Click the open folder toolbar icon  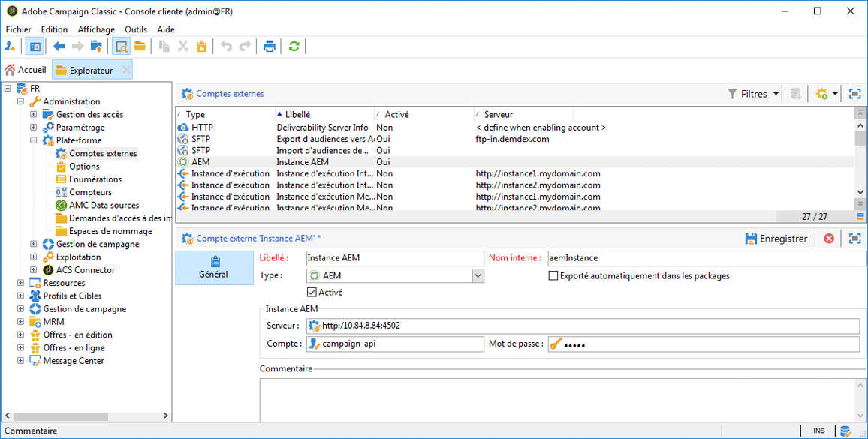click(x=140, y=47)
